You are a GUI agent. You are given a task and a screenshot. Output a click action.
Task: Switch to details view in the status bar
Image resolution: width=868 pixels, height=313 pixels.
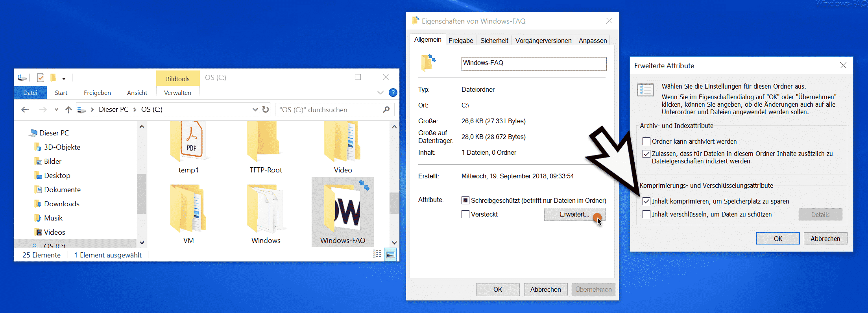pos(377,254)
